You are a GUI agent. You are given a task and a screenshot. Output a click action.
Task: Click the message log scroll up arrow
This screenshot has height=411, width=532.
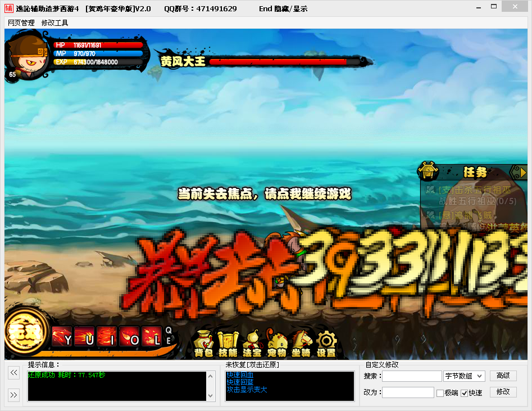(210, 376)
